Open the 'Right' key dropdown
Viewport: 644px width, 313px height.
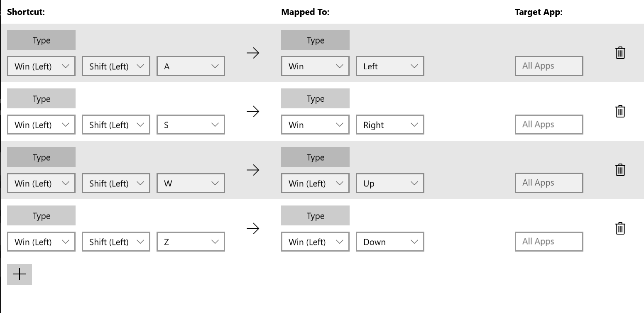coord(389,125)
